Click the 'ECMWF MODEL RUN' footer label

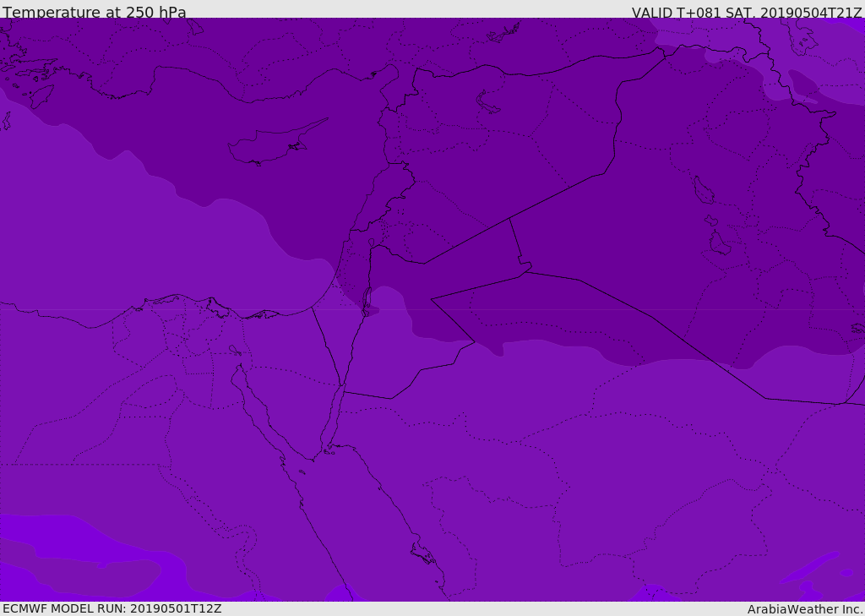click(112, 608)
